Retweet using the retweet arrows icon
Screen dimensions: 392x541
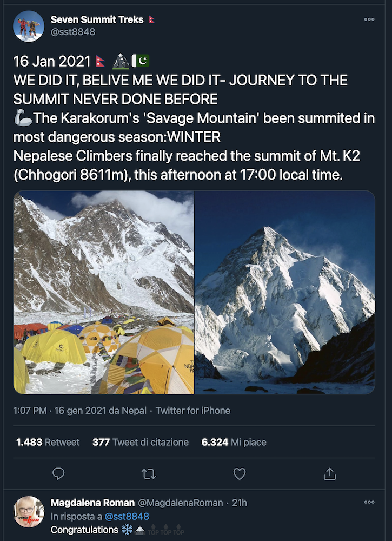pos(149,474)
